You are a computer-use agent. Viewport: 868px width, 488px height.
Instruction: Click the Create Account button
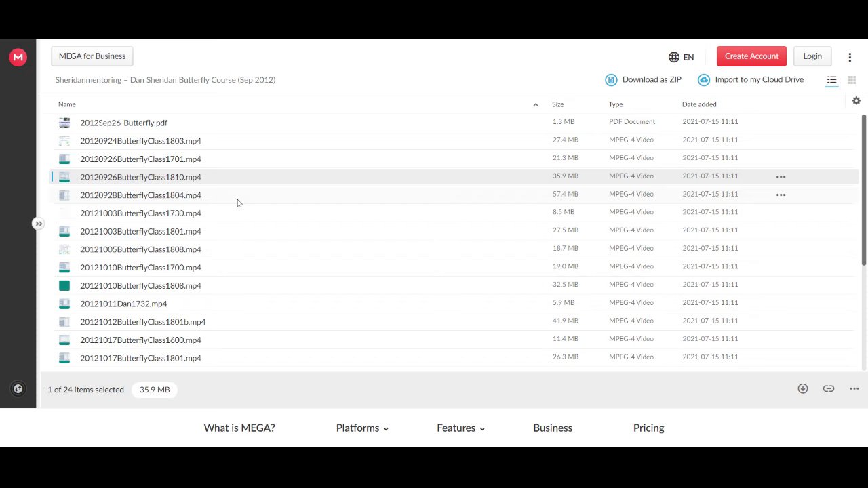click(751, 56)
